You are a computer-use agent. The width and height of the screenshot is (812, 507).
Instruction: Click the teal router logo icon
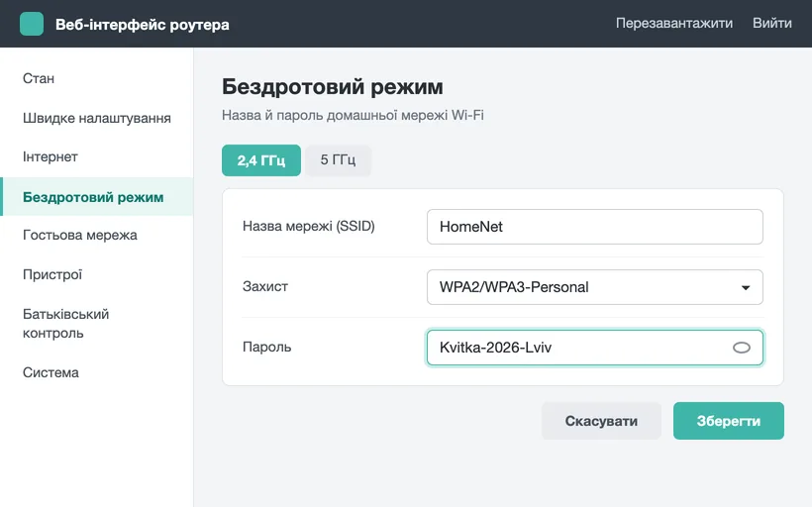point(32,24)
